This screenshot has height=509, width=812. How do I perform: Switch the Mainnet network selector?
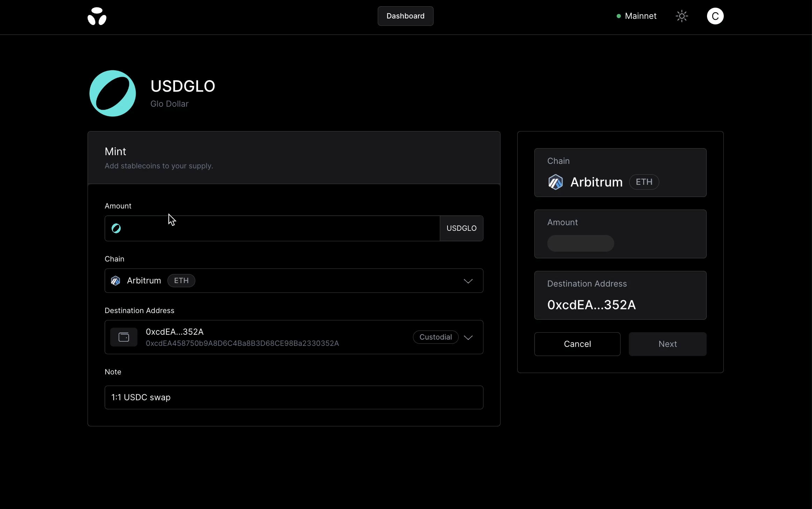[640, 16]
